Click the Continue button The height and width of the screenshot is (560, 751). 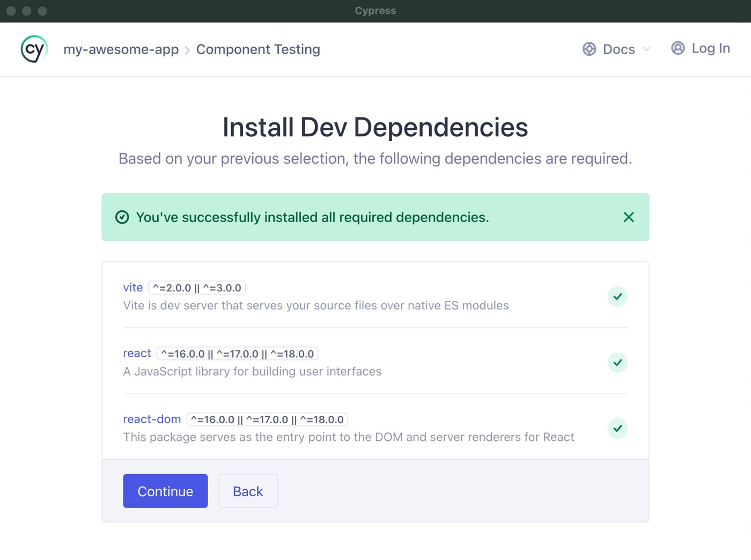pyautogui.click(x=165, y=491)
